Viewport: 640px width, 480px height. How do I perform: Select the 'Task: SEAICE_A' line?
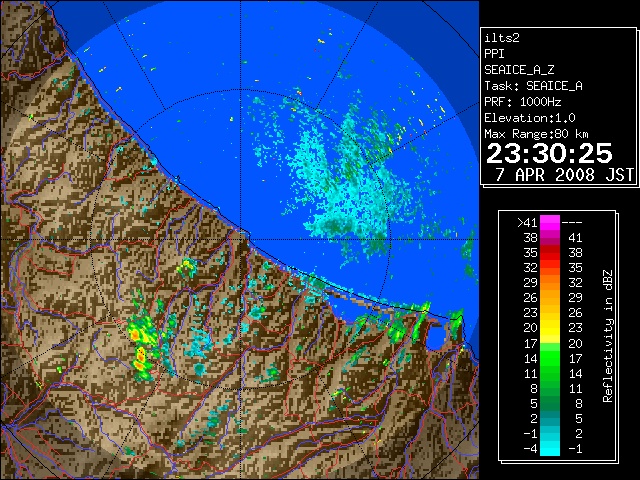(x=533, y=86)
